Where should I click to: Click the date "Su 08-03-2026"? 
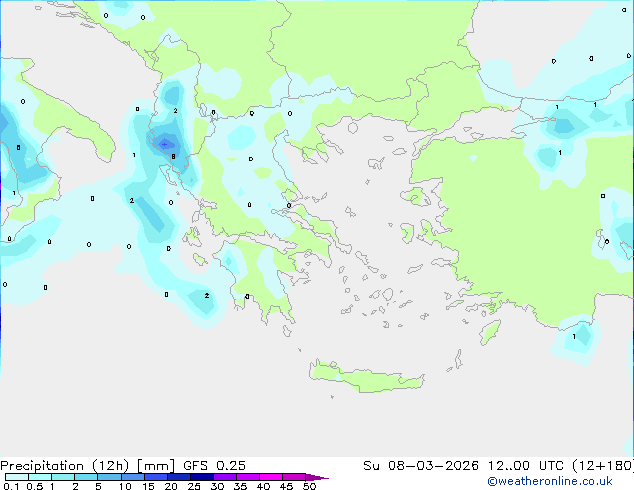[421, 466]
